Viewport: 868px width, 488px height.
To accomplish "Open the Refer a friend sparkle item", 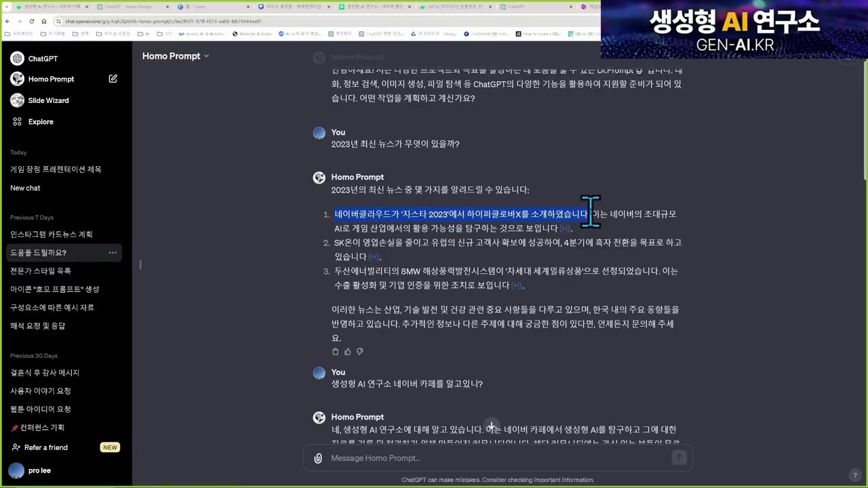I will pyautogui.click(x=39, y=447).
